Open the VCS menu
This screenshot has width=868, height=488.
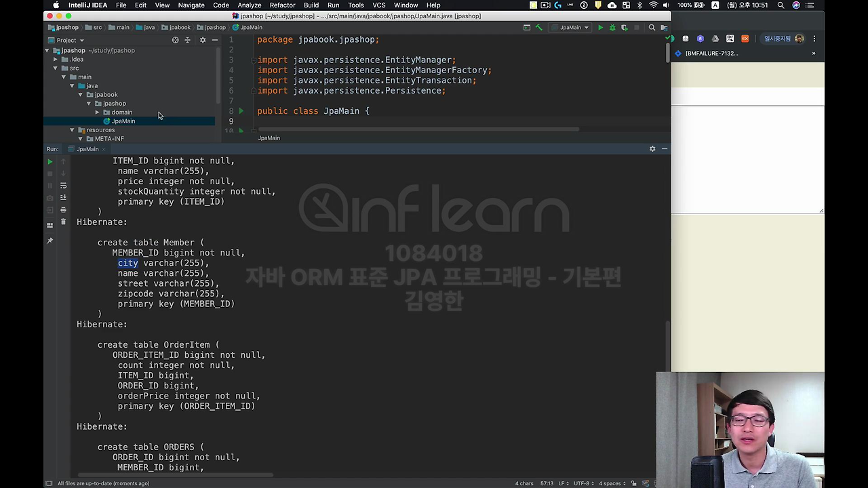pos(379,5)
